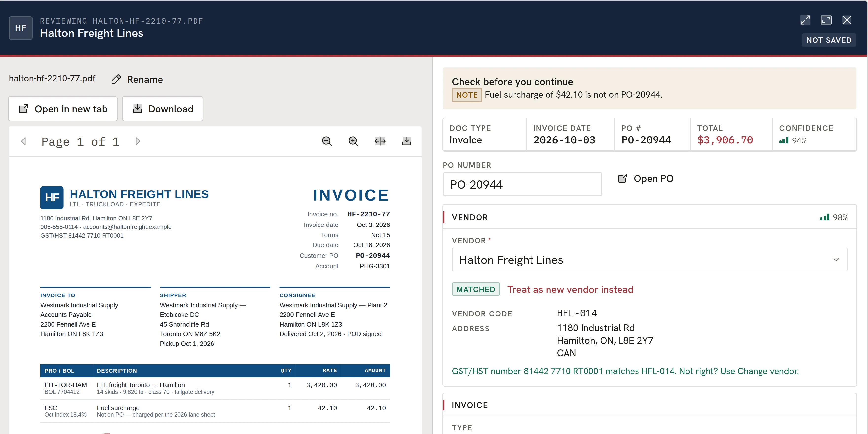Download the invoice PDF
The image size is (868, 434).
point(162,109)
